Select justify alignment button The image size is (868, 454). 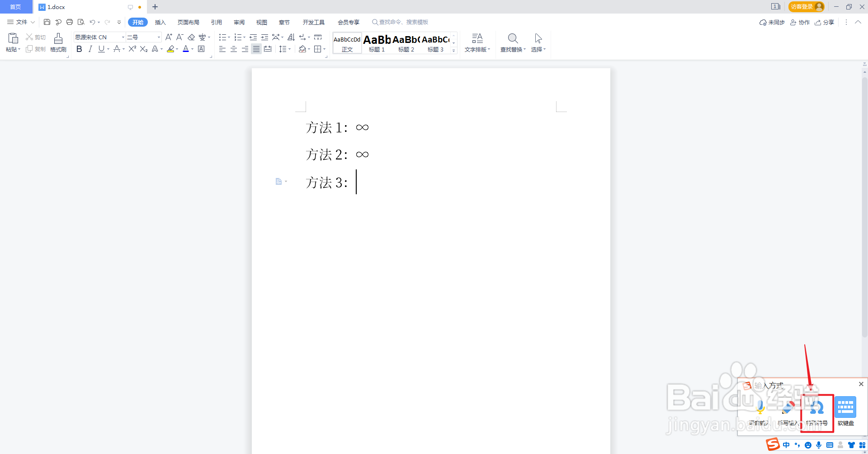tap(256, 49)
